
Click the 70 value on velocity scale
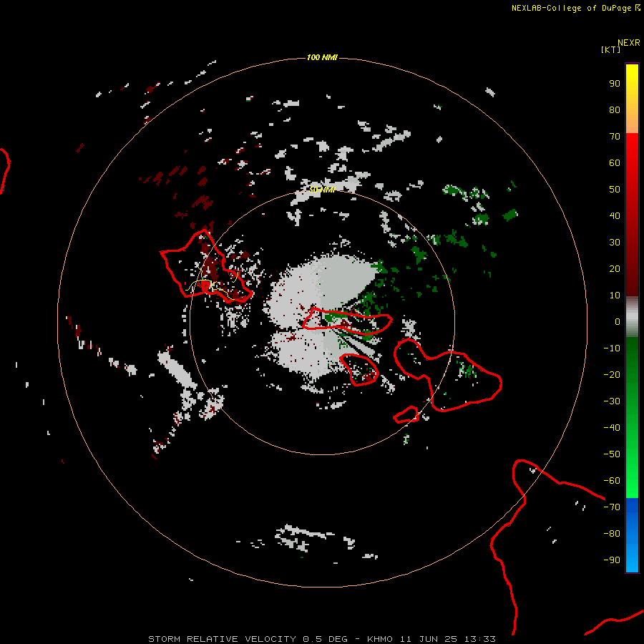pyautogui.click(x=615, y=137)
